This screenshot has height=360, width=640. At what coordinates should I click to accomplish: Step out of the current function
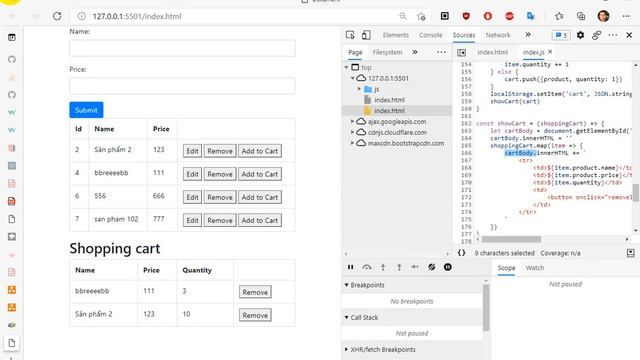(x=399, y=267)
